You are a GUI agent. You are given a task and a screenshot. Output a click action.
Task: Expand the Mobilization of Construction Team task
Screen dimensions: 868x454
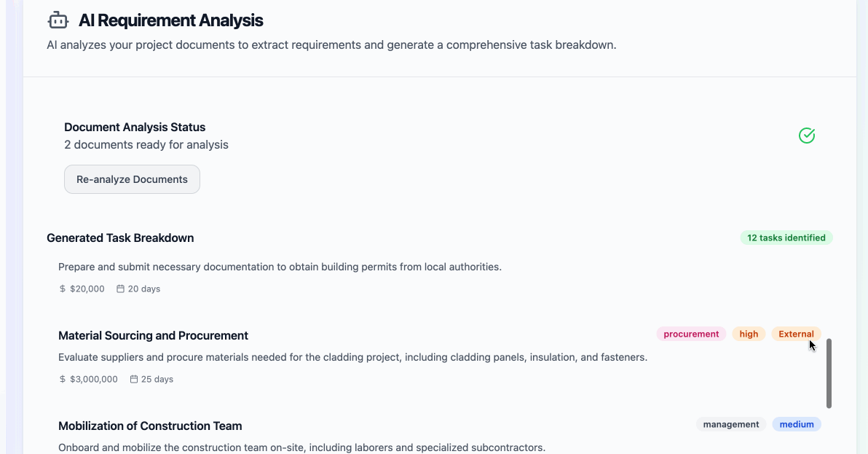[x=150, y=426]
